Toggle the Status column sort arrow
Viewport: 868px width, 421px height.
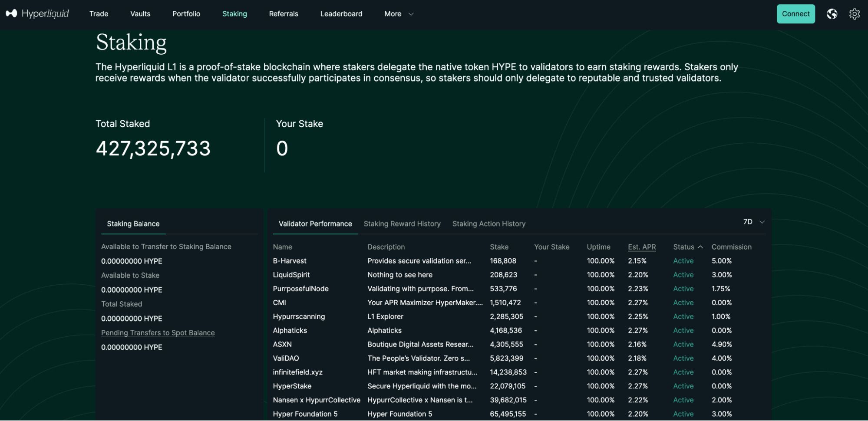pyautogui.click(x=700, y=247)
